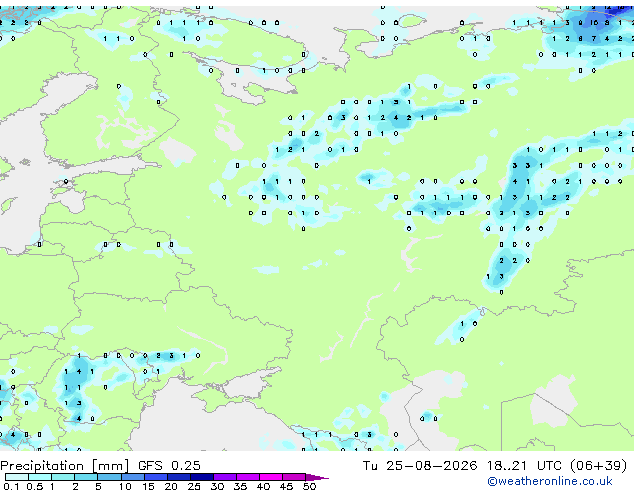This screenshot has width=634, height=490.
Task: Pick the 2–5 mm legend swatch
Action: [86, 477]
